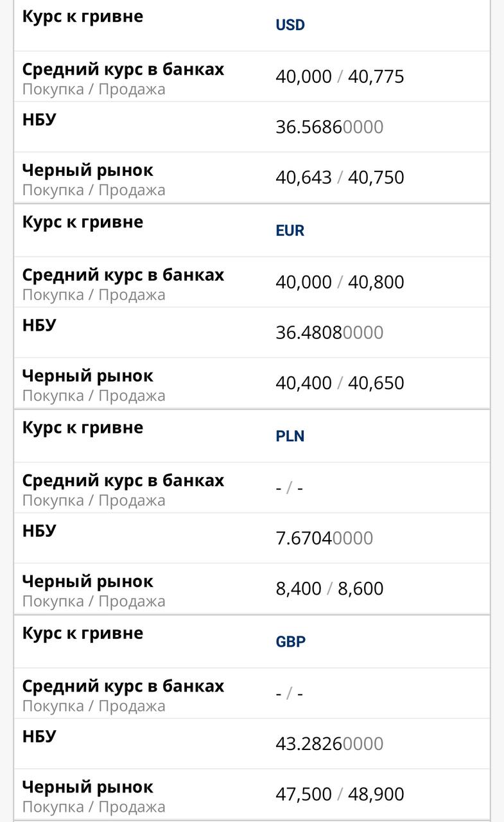Select the USD NBU rate 36.5686
Viewport: 504px width, 822px height.
(x=329, y=127)
